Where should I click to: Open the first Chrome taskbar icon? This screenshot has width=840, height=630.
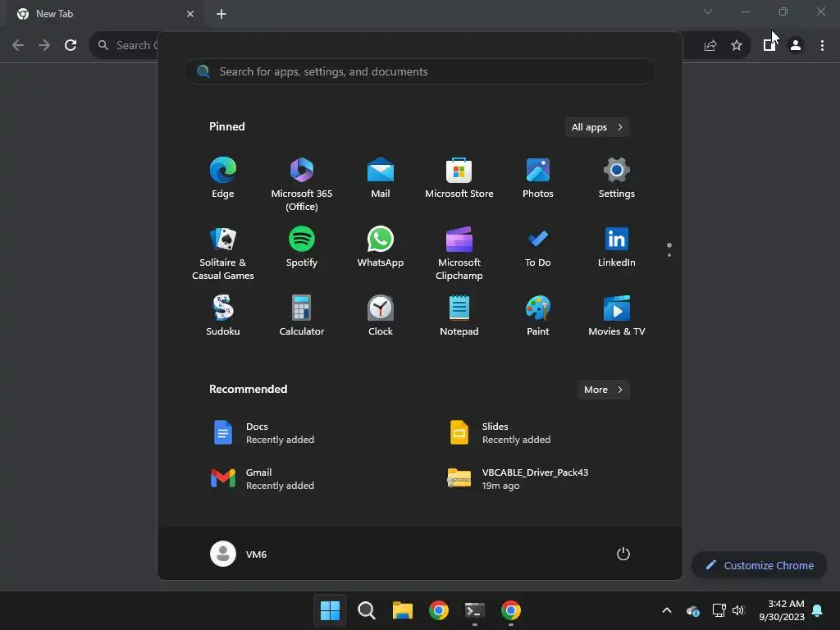[x=439, y=610]
